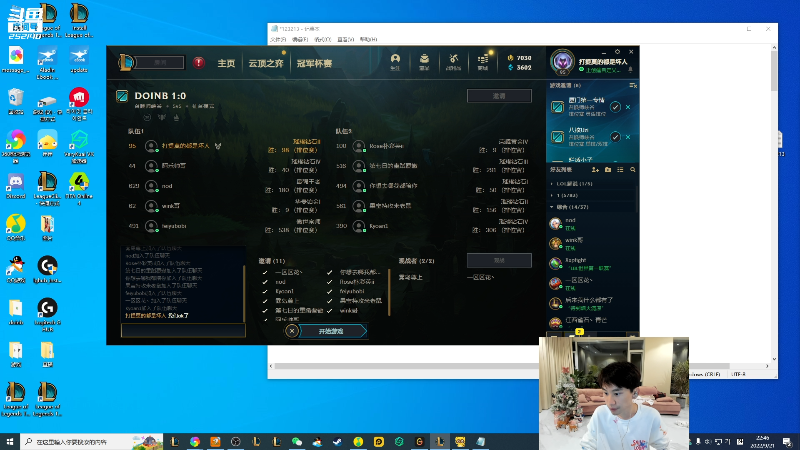The image size is (800, 450).
Task: Click the 邀请 invite button in lobby
Action: pos(499,96)
